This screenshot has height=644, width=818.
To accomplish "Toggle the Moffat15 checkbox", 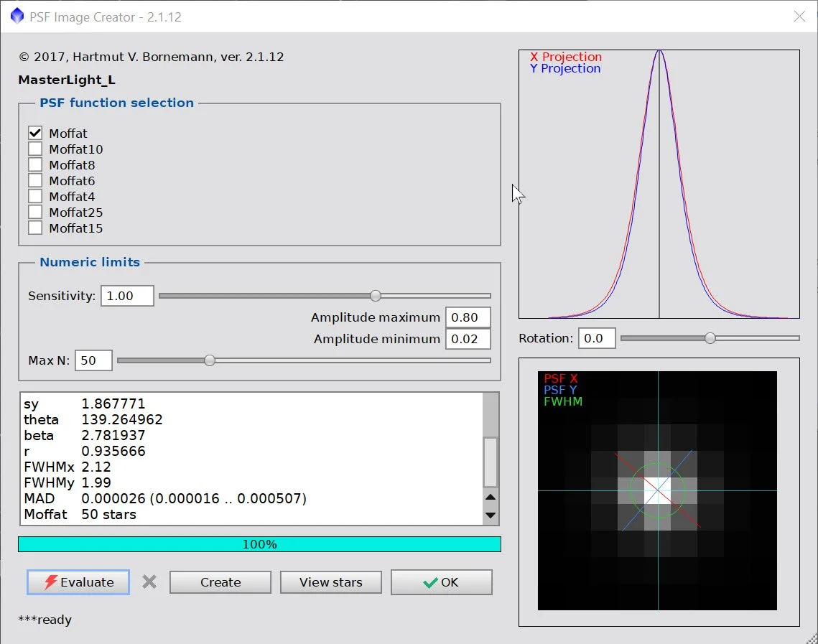I will (35, 228).
